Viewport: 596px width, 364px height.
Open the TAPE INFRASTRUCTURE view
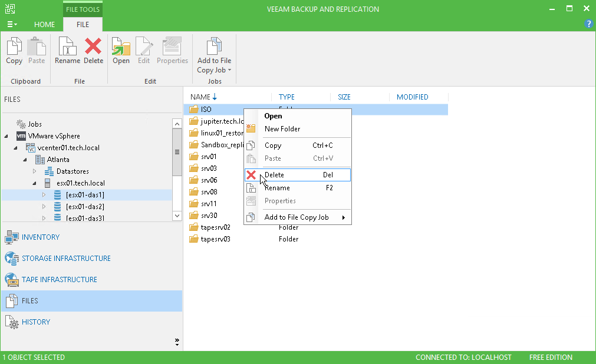point(60,280)
